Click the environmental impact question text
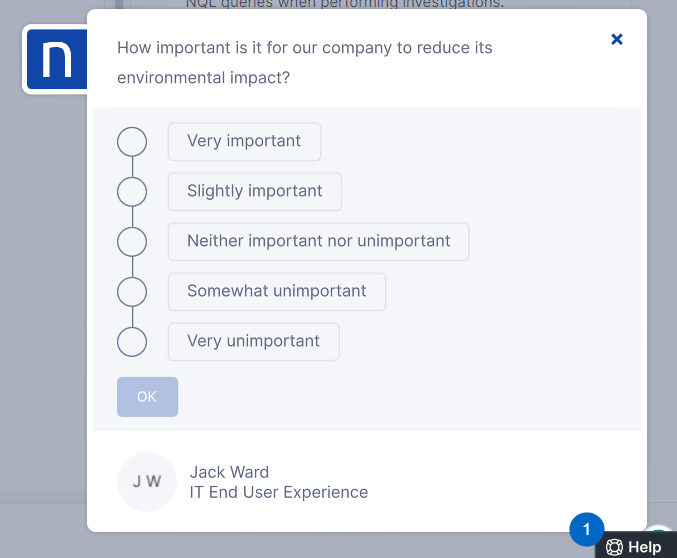677x558 pixels. (x=305, y=62)
